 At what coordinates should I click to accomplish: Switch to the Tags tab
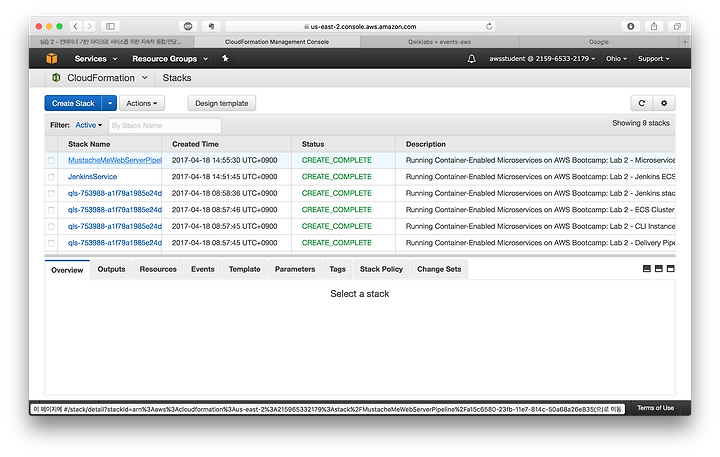(x=337, y=269)
